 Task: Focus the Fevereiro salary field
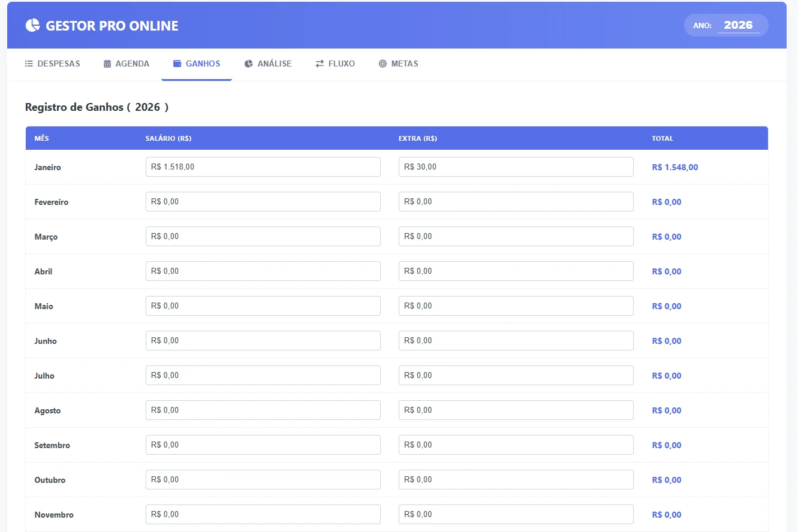263,202
